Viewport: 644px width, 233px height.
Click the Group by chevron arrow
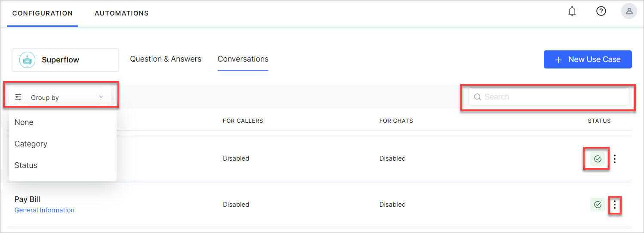101,97
